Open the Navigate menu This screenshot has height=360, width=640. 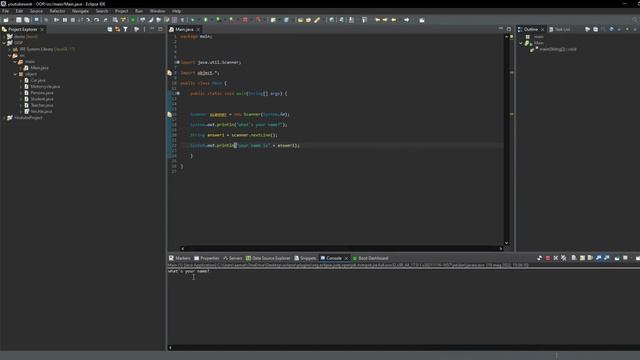point(80,11)
